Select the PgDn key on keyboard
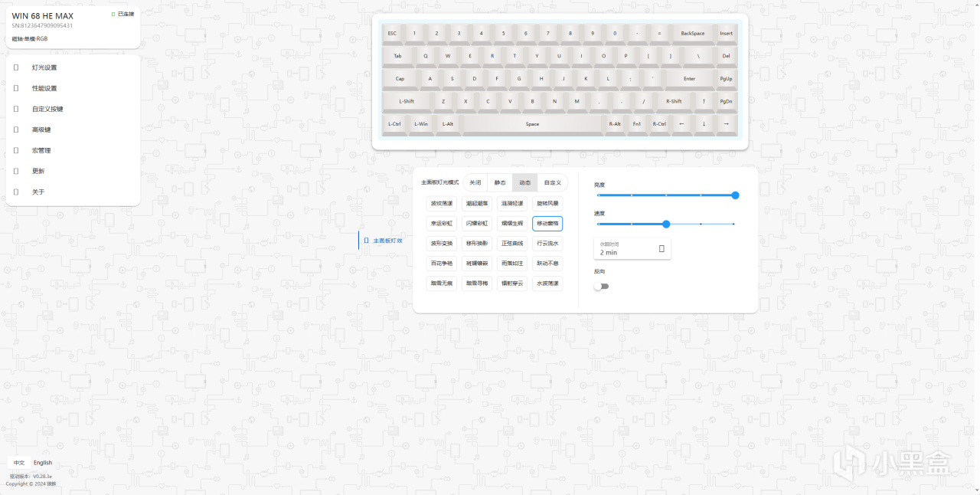The height and width of the screenshot is (495, 980). coord(726,101)
